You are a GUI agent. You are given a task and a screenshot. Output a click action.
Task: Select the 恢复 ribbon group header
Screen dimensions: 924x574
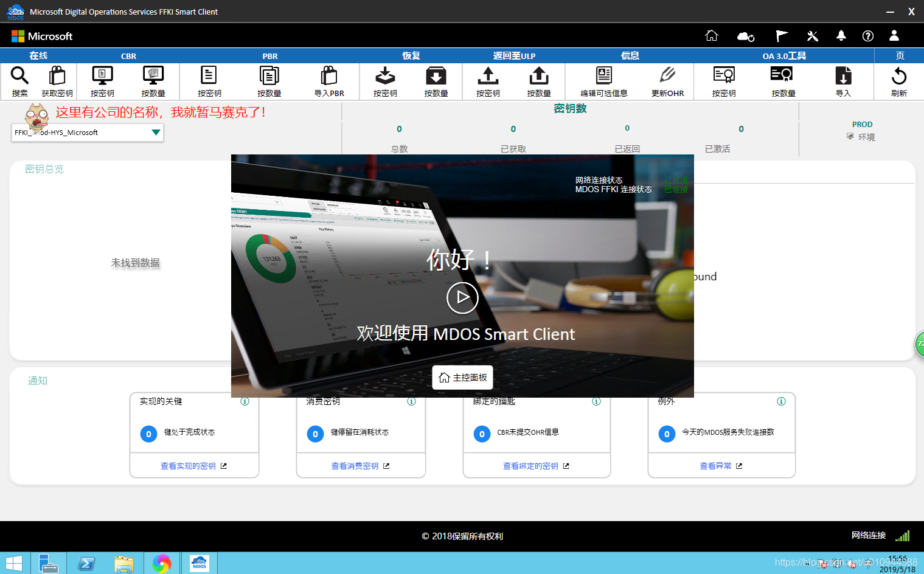pos(411,56)
